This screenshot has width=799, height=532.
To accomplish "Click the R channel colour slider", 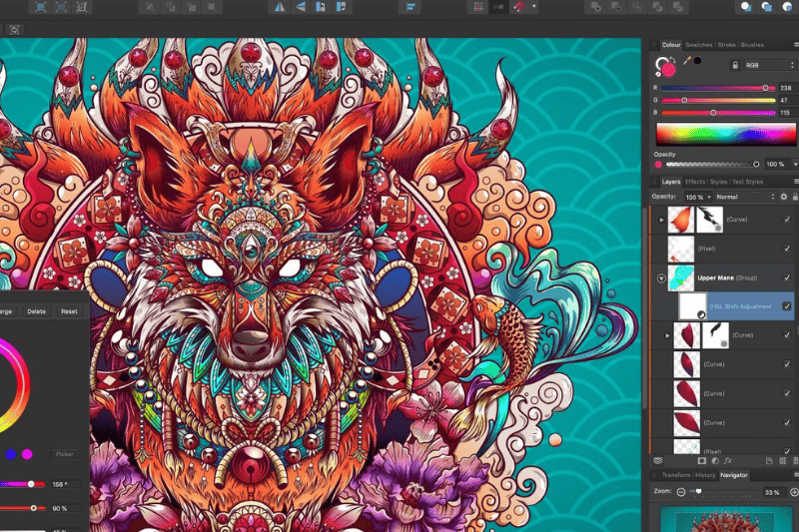I will [718, 88].
